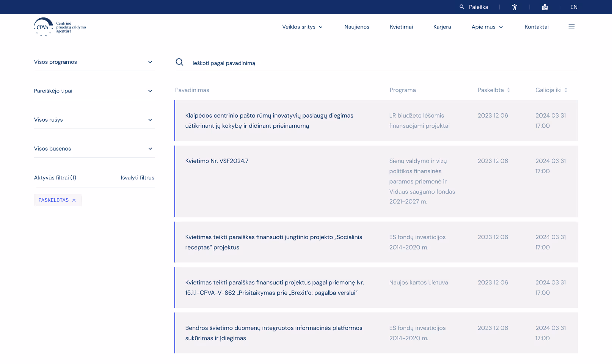The width and height of the screenshot is (612, 364).
Task: Click Pavadinimas column header
Action: pos(192,90)
